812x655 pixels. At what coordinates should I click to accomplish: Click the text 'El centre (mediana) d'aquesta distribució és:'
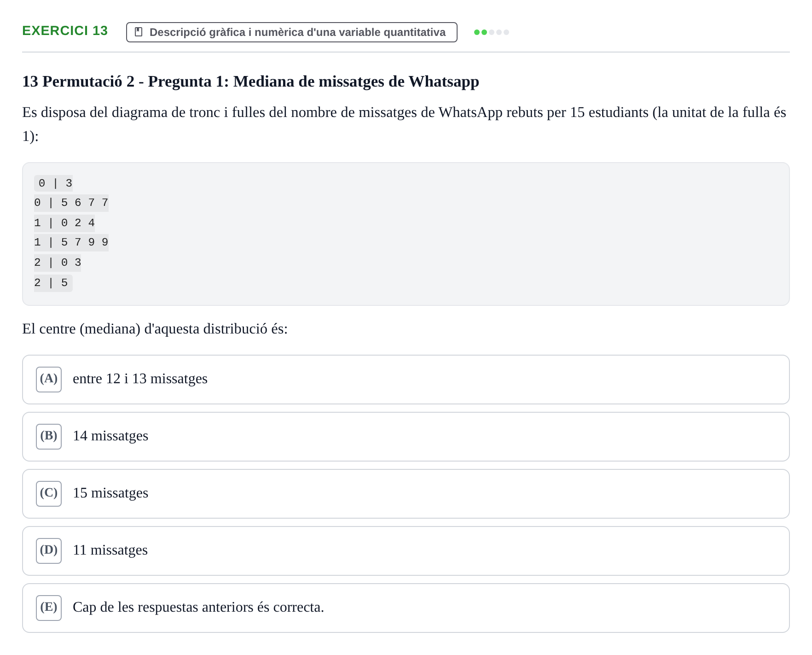pyautogui.click(x=155, y=329)
